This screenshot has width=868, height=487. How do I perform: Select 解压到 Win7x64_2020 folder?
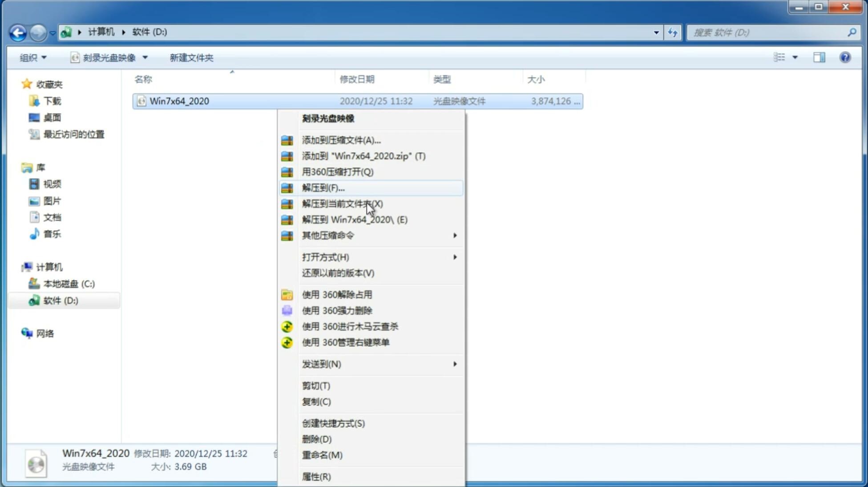(355, 219)
